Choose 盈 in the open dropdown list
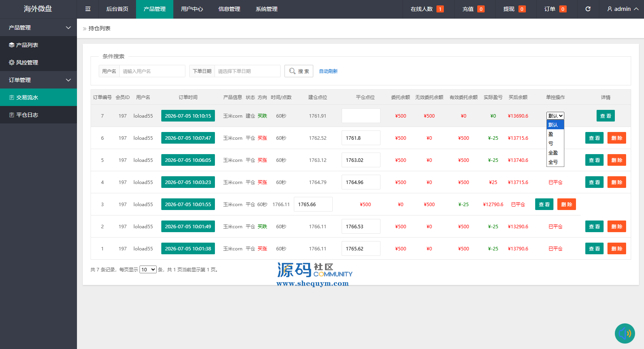This screenshot has width=644, height=349. [555, 134]
